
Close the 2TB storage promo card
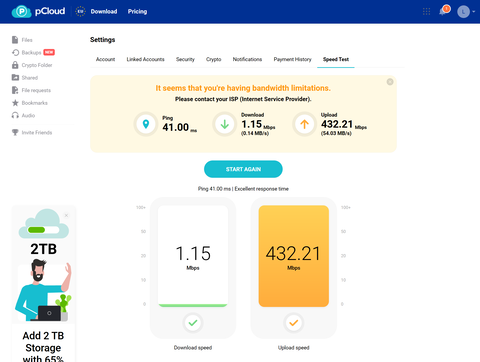(x=66, y=215)
